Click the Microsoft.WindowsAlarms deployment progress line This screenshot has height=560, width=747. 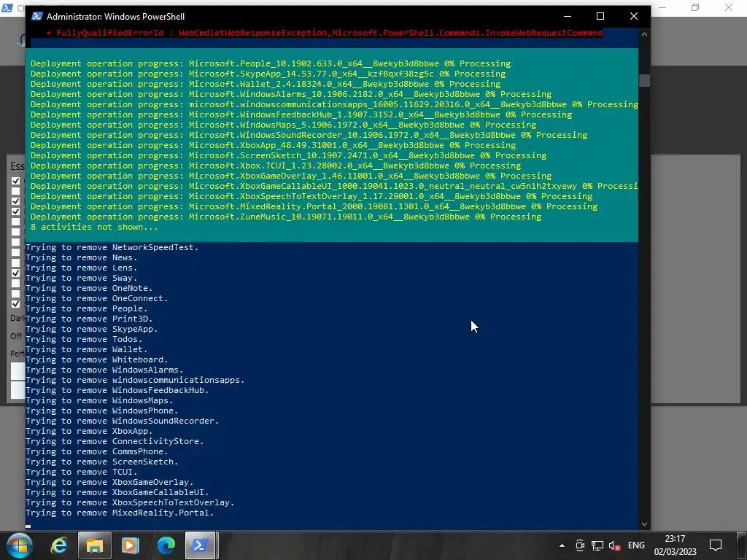[291, 94]
